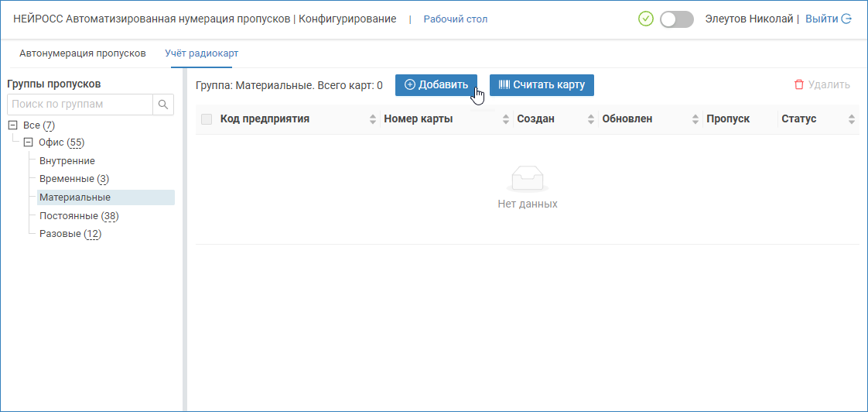Image resolution: width=868 pixels, height=412 pixels.
Task: Click sort arrows on Статус column
Action: coord(852,119)
